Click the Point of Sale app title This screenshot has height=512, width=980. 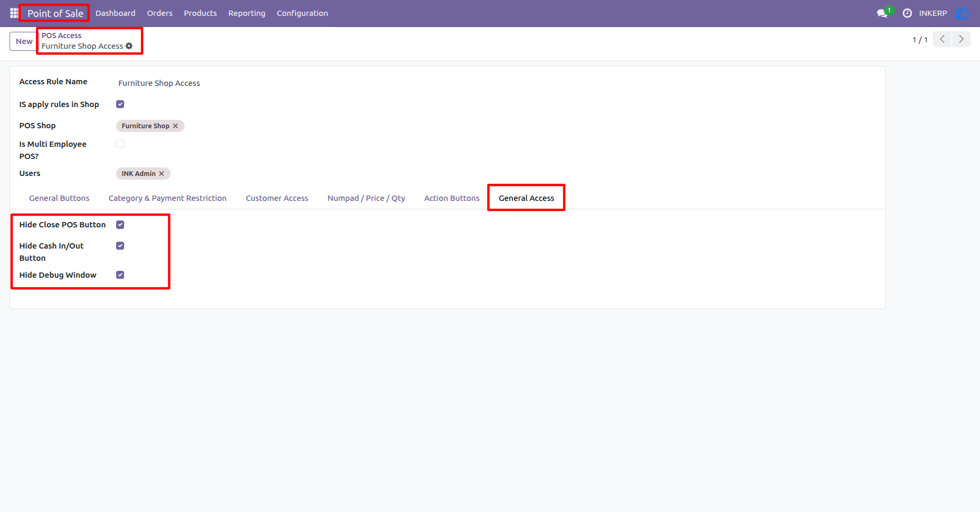click(x=55, y=13)
